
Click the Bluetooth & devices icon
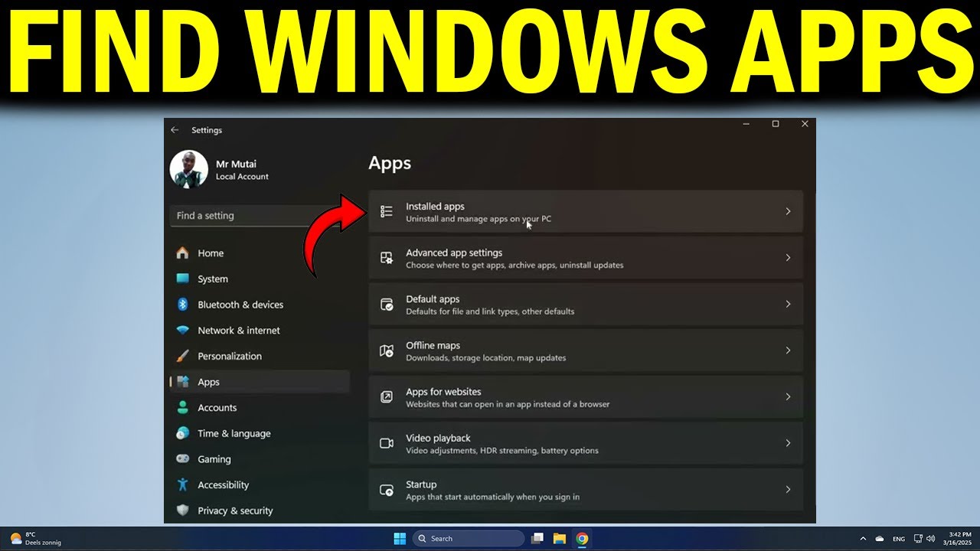click(182, 305)
